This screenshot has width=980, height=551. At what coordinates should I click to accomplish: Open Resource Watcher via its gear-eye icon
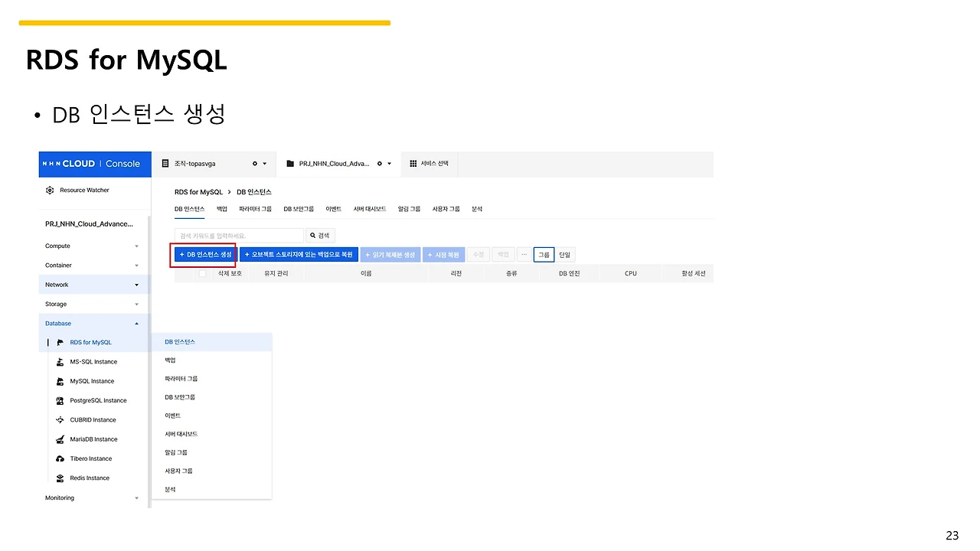50,190
